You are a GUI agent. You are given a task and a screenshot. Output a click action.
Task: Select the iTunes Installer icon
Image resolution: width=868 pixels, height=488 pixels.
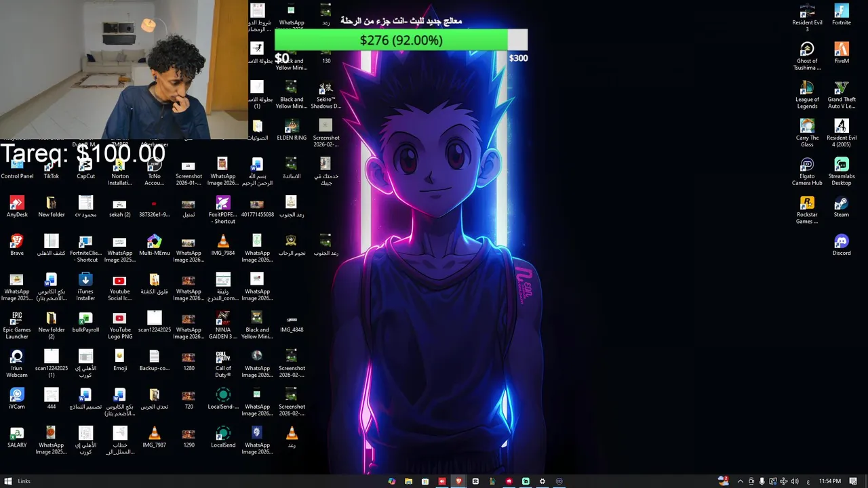(x=85, y=287)
